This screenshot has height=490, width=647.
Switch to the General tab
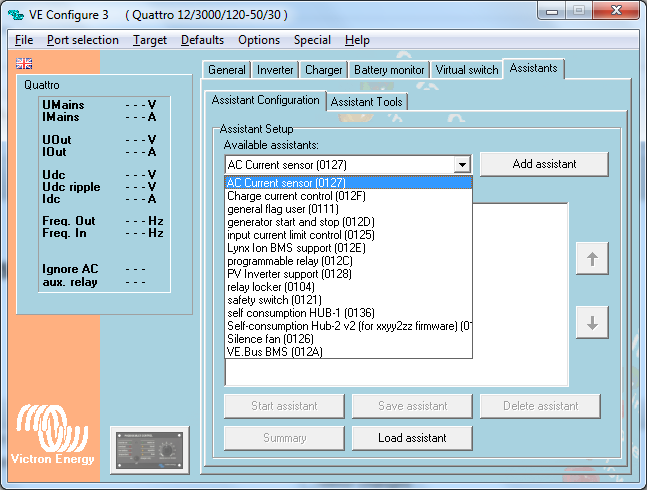coord(227,70)
